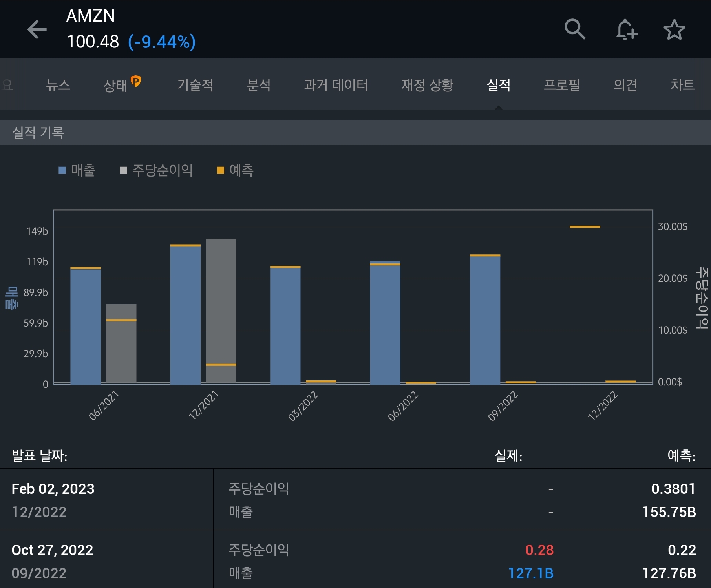Open the search magnifier icon
The image size is (711, 588).
point(575,29)
